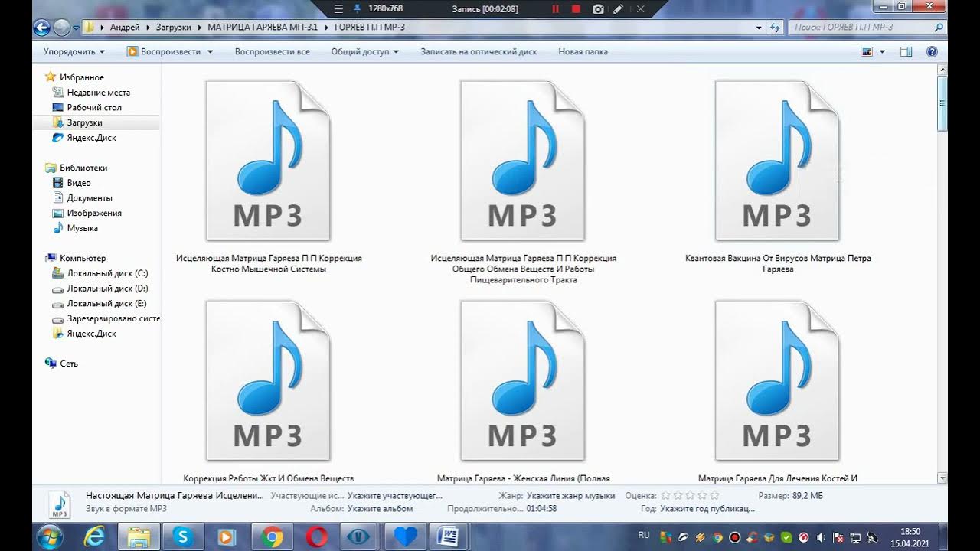Select MP3 file Квантовая Вакцина От Вирусов
Screen dimensions: 980x551
(x=777, y=178)
